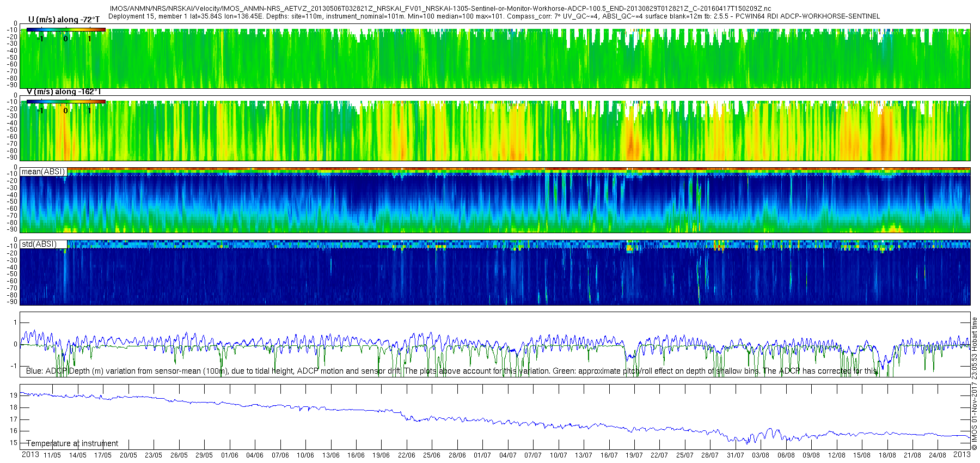The image size is (980, 463).
Task: Click the 19 tick on temperature axis
Action: point(14,395)
